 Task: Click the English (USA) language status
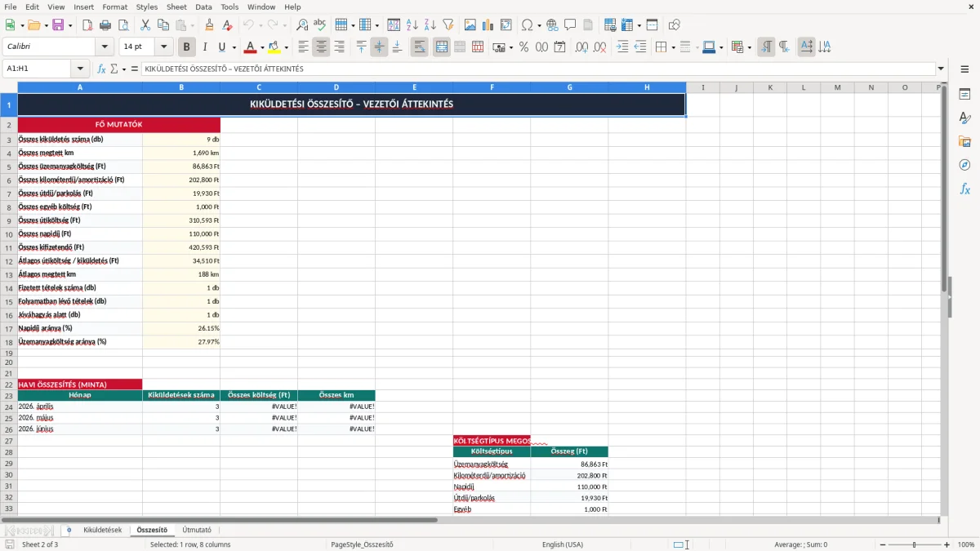coord(563,544)
